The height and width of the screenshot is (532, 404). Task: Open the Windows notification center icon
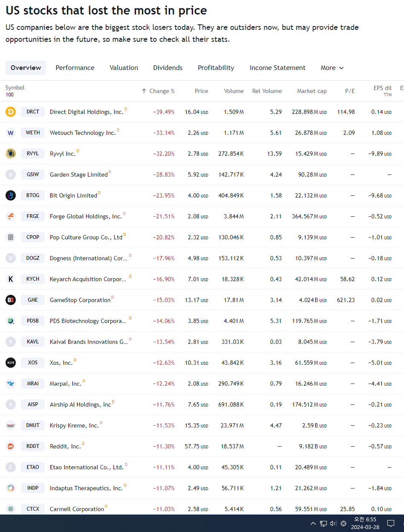(390, 523)
